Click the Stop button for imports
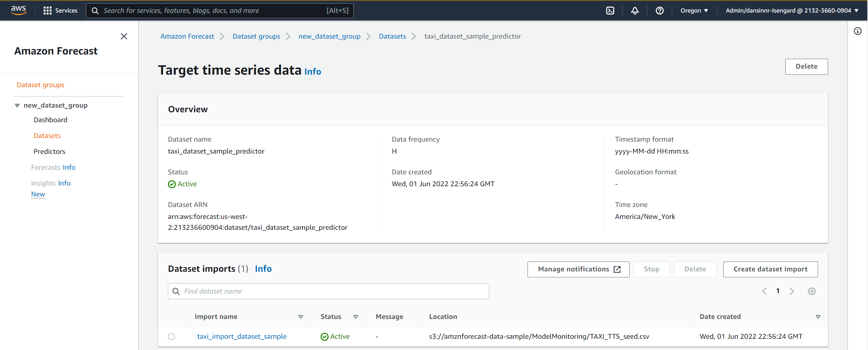 point(651,269)
